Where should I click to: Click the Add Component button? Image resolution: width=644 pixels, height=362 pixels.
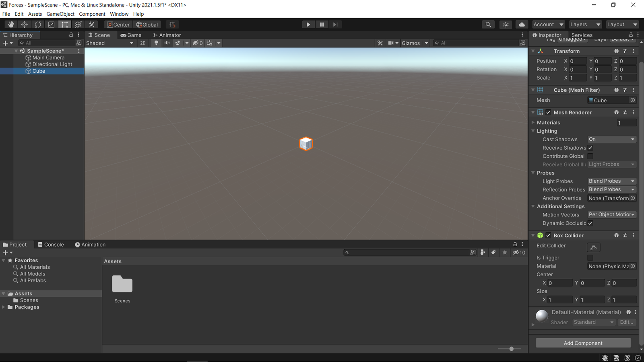[x=583, y=343]
